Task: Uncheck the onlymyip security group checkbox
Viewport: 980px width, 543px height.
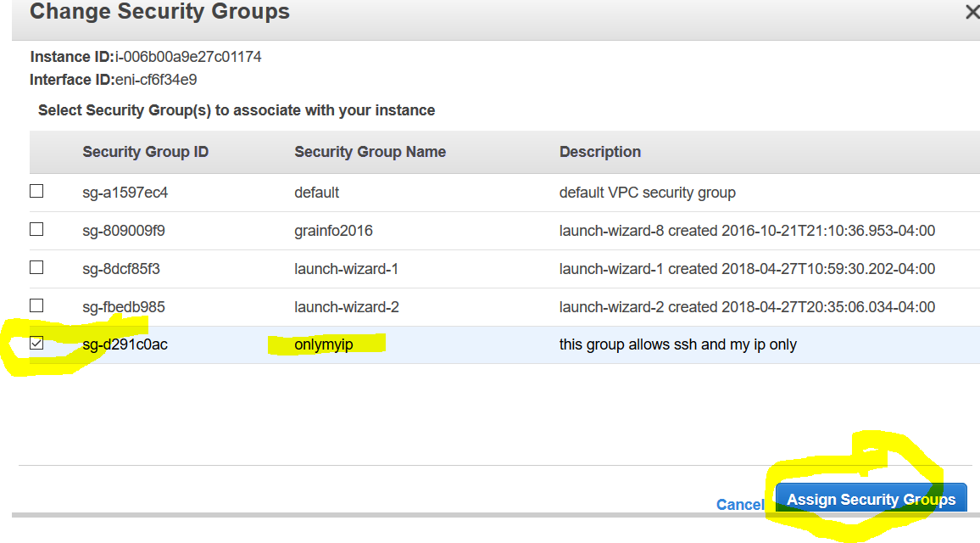Action: point(36,344)
